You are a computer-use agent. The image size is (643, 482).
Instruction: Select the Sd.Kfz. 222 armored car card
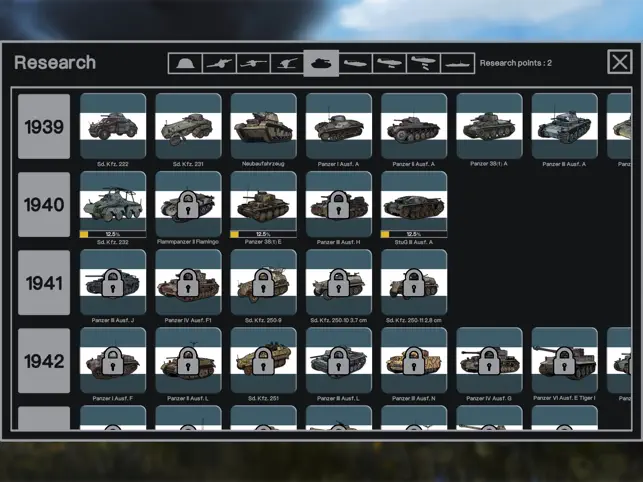click(x=113, y=126)
